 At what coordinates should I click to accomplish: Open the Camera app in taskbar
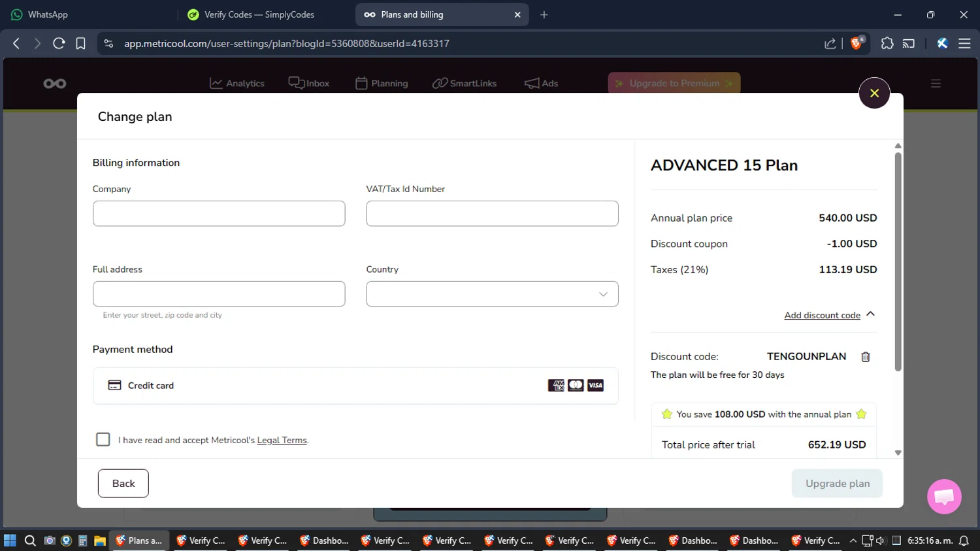49,541
